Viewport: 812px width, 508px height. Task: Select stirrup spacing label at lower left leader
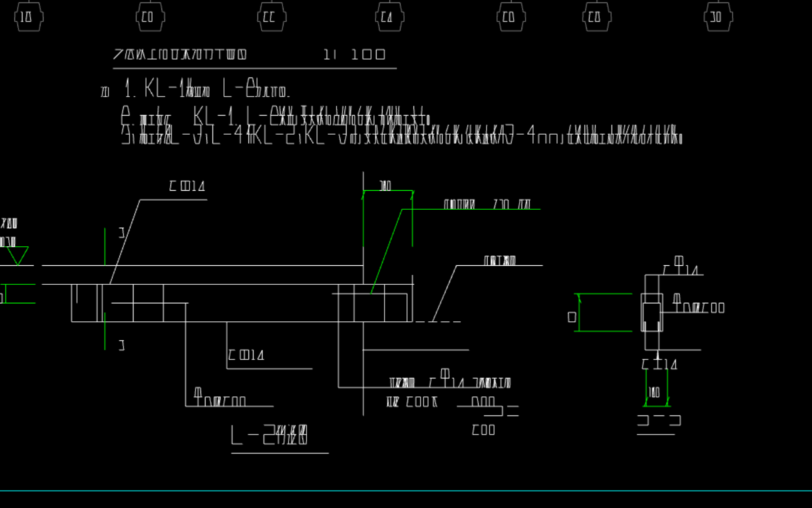(x=219, y=397)
